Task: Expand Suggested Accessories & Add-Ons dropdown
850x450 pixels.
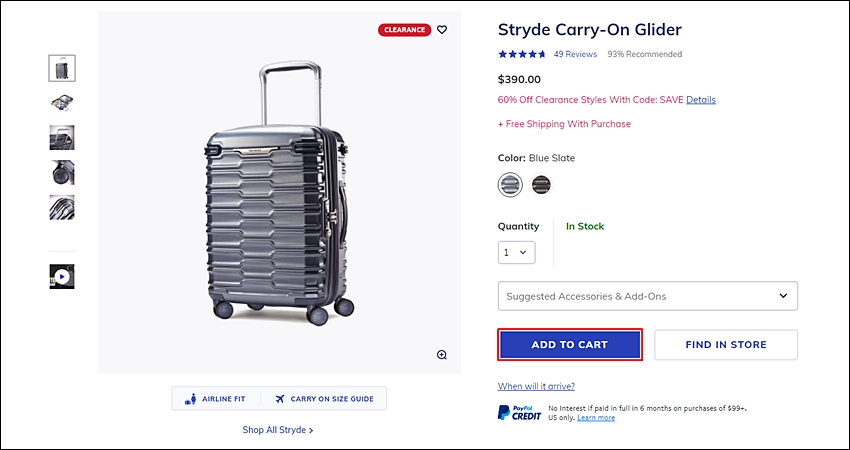Action: pyautogui.click(x=648, y=296)
